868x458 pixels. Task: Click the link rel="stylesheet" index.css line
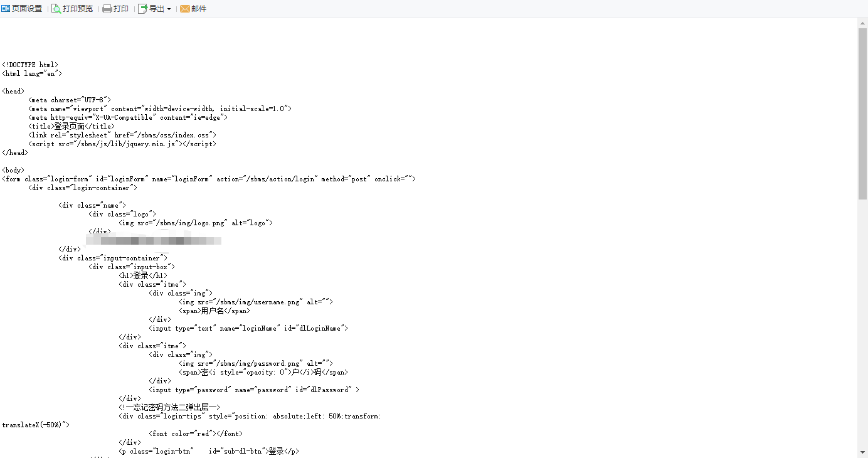coord(122,135)
